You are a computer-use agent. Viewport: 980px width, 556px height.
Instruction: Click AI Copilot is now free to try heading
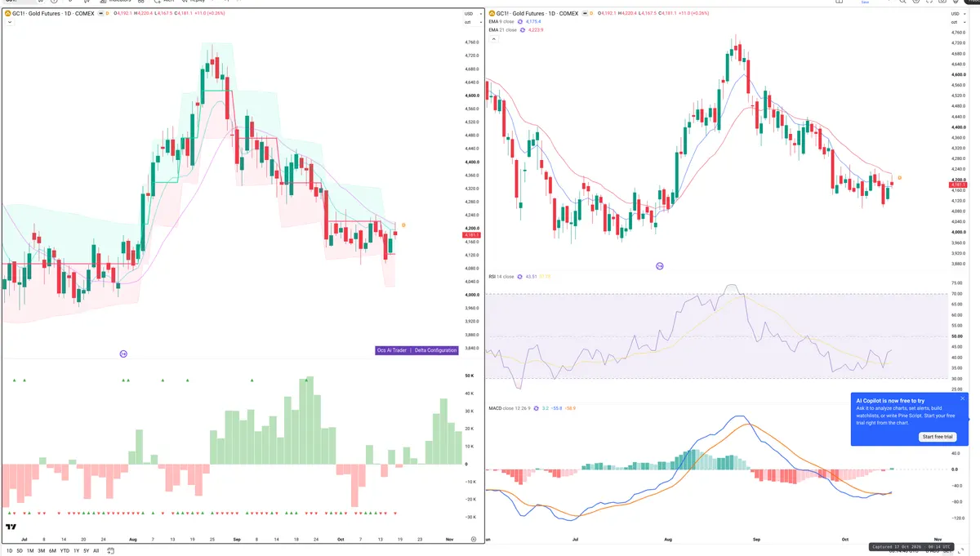[890, 401]
